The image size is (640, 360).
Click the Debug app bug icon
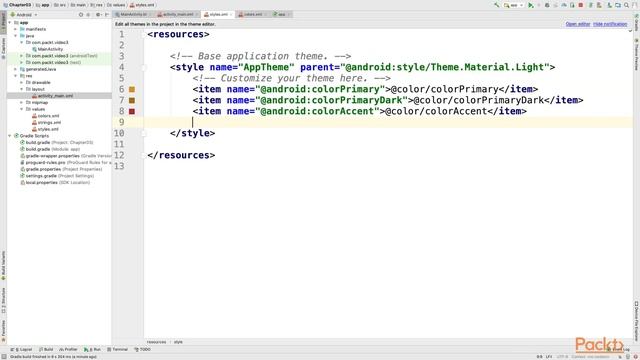tap(547, 5)
